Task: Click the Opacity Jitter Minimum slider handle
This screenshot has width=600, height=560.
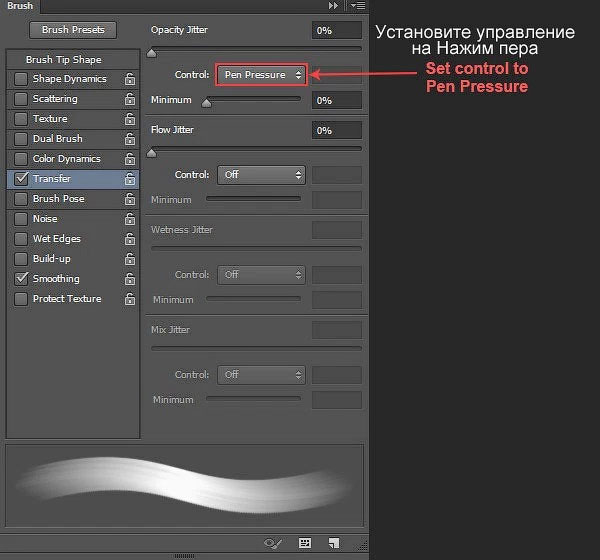Action: click(206, 103)
